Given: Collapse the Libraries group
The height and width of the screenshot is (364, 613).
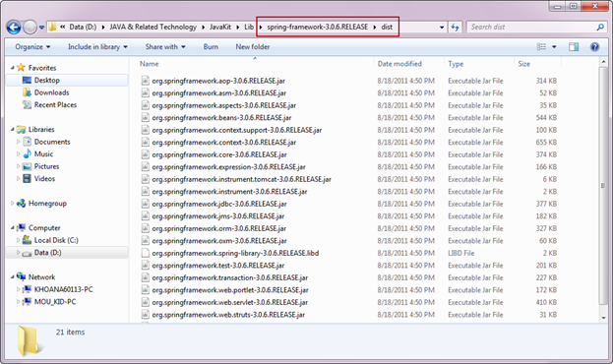Looking at the screenshot, I should click(x=12, y=130).
